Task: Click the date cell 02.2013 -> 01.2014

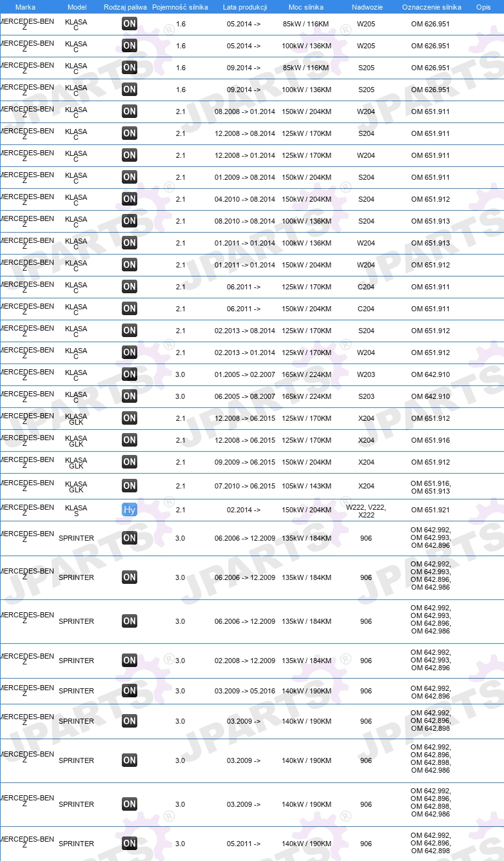Action: point(245,353)
